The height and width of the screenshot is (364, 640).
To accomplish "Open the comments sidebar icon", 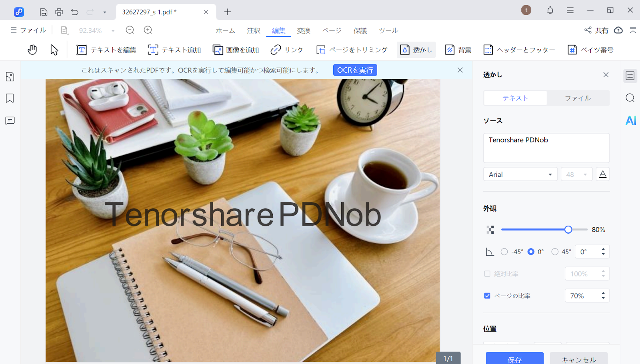I will [x=10, y=120].
